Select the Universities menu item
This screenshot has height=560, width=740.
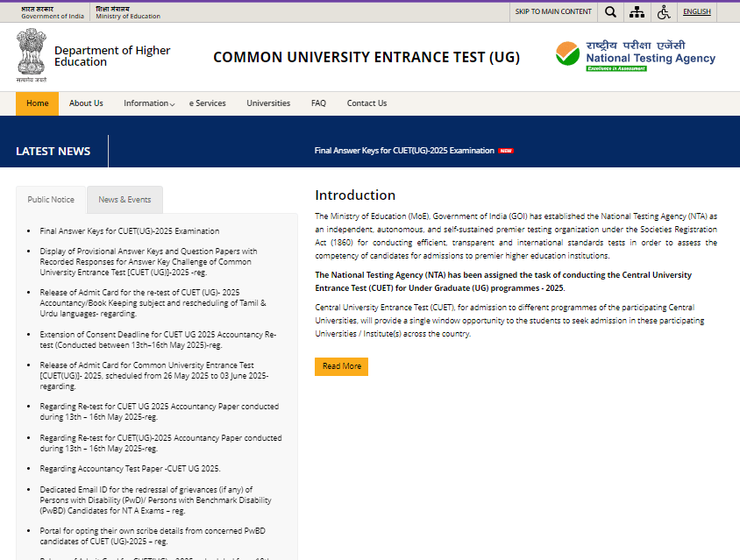click(x=268, y=103)
